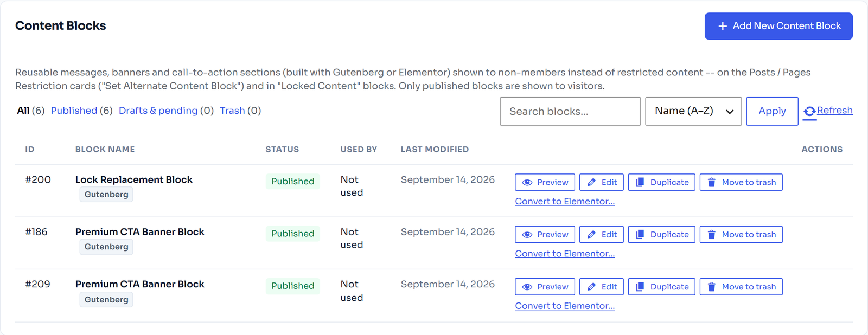Click the BLOCK NAME column header
This screenshot has height=335, width=868.
105,149
